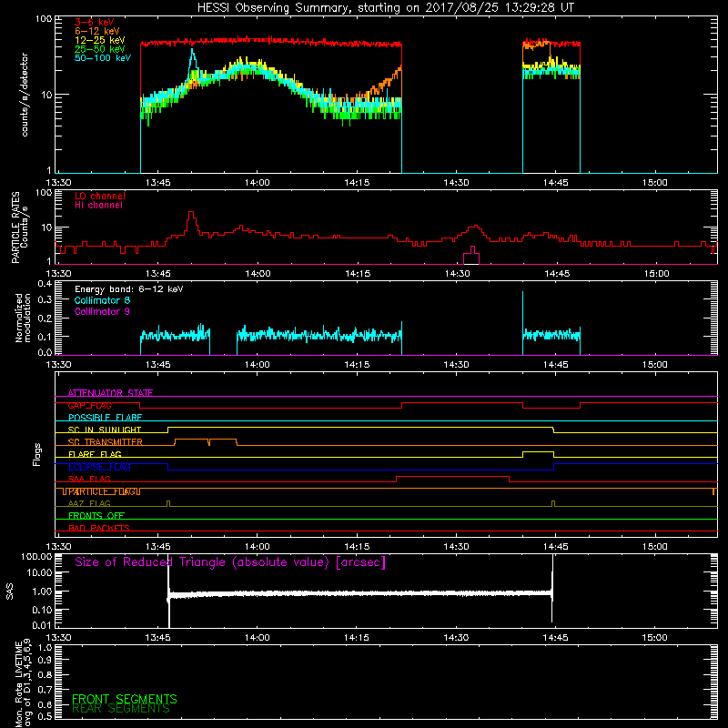Click the POSSIBLE_FLARE flag label

pyautogui.click(x=105, y=418)
